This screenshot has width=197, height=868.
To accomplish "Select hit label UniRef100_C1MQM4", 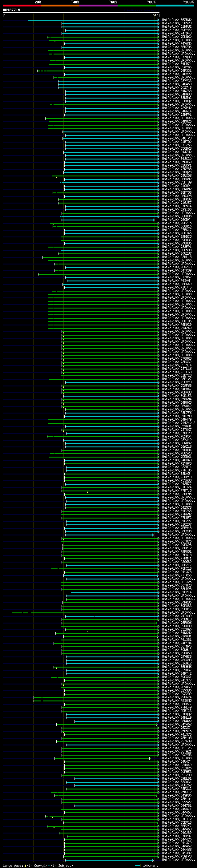I will (x=176, y=450).
